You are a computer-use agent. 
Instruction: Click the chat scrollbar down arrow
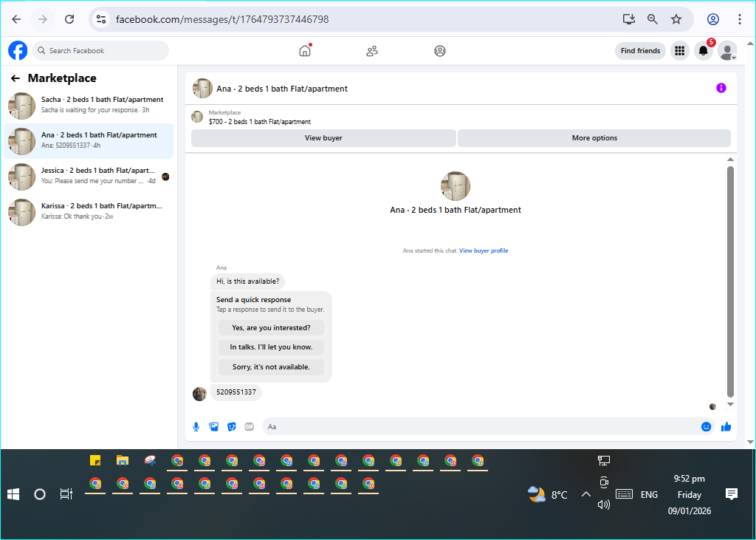click(x=730, y=404)
